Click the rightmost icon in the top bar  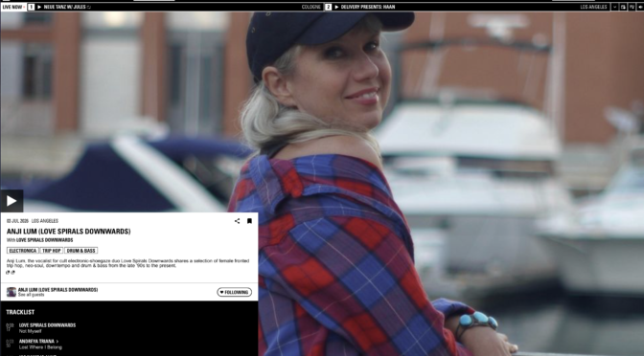[640, 7]
